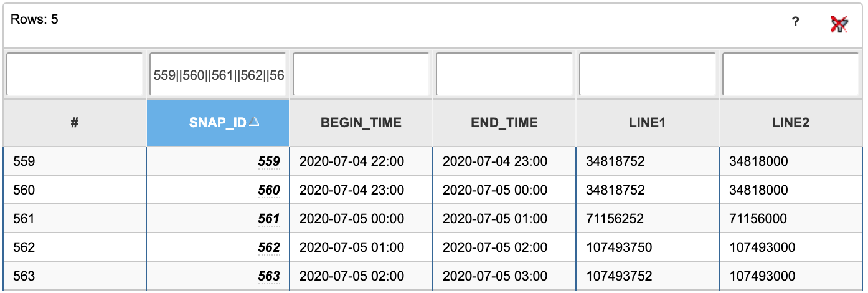Sort by the END_TIME column header
The image size is (868, 293).
coord(504,123)
